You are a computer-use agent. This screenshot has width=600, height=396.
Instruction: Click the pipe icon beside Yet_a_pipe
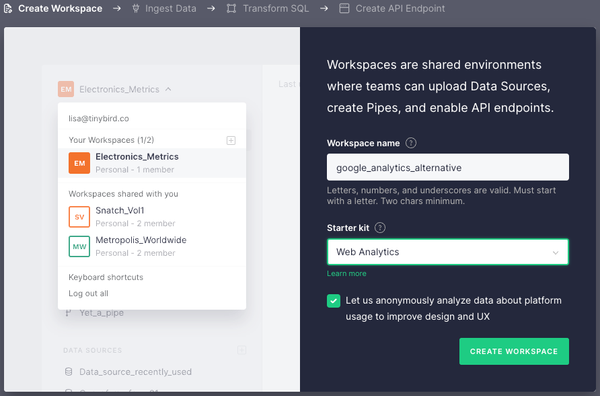(x=68, y=313)
